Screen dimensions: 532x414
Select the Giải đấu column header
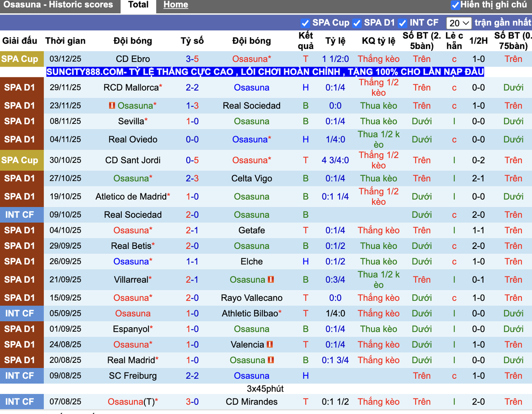(x=20, y=41)
